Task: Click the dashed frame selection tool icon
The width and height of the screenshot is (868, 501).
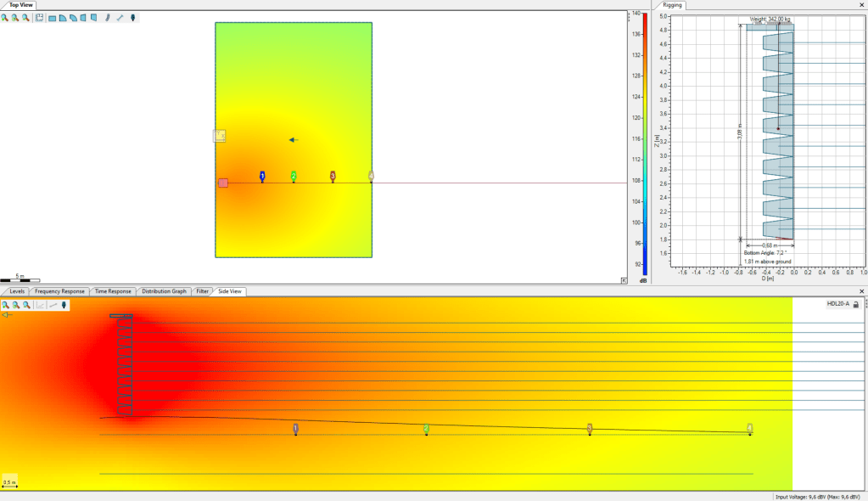Action: [39, 17]
